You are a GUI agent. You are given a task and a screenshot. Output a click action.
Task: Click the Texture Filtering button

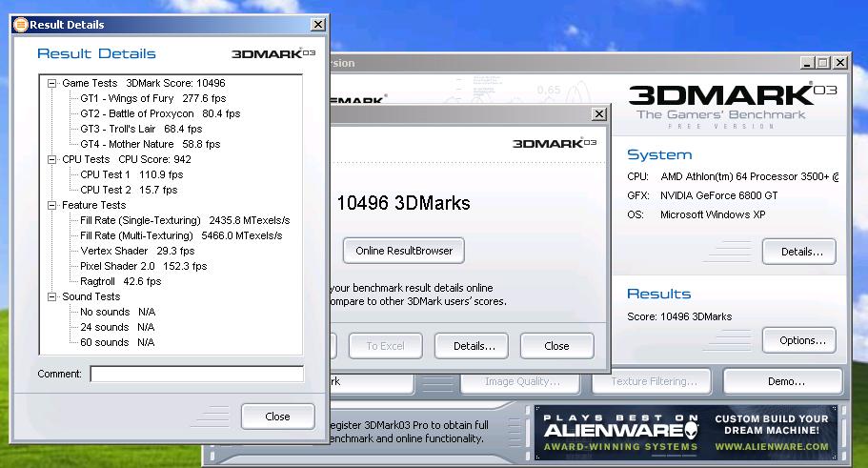click(652, 381)
